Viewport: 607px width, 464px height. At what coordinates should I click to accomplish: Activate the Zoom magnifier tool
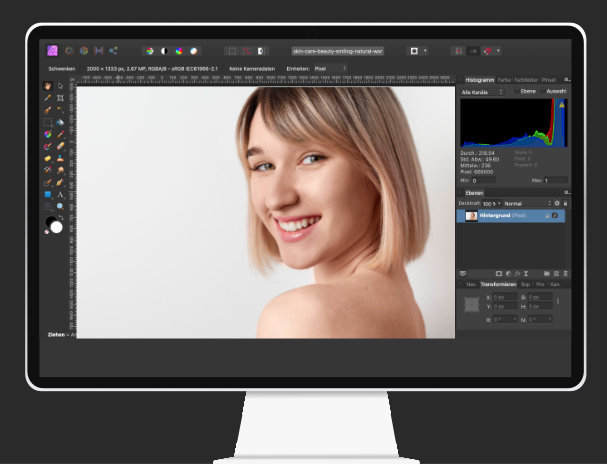[x=60, y=206]
